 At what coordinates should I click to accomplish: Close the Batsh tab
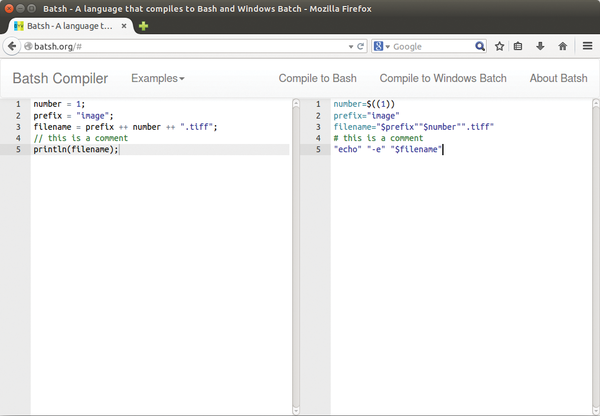point(124,26)
